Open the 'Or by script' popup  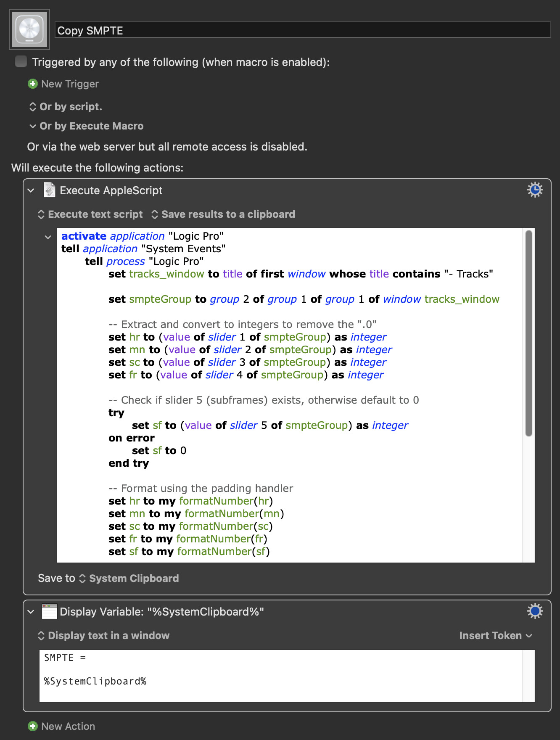click(x=66, y=107)
